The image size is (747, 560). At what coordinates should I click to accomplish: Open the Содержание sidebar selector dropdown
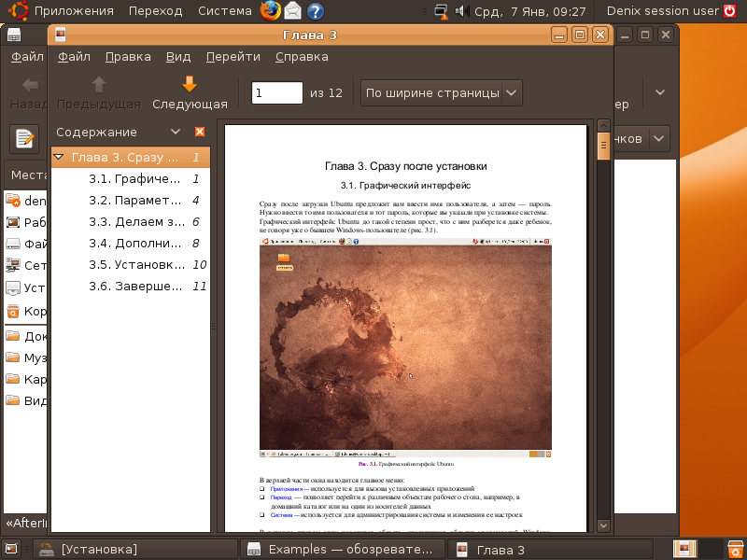(176, 132)
